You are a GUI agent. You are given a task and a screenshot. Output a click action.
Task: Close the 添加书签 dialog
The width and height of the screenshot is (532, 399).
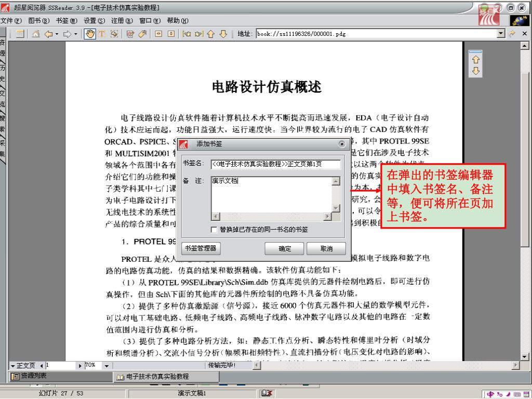342,144
